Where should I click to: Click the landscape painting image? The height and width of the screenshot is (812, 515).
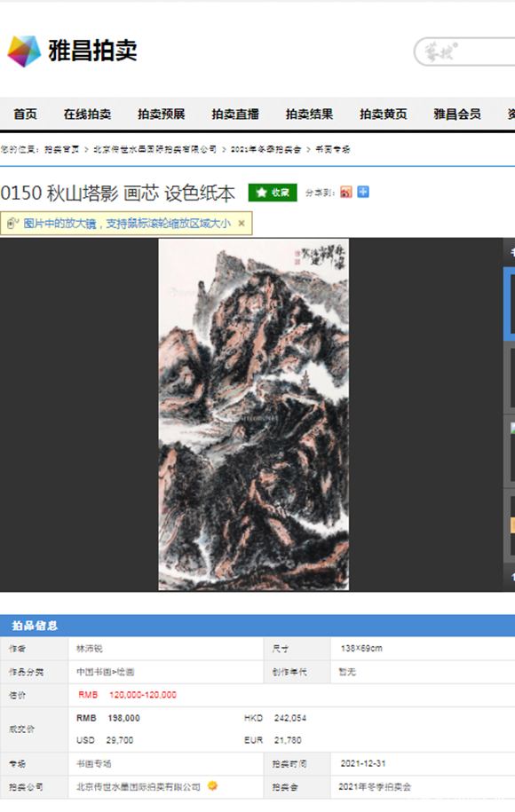(253, 414)
